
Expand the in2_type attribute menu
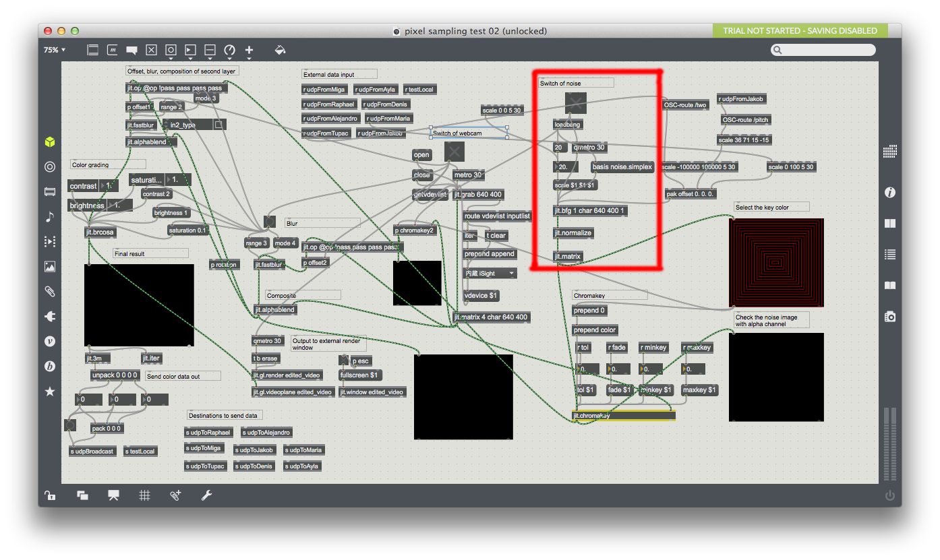point(187,125)
